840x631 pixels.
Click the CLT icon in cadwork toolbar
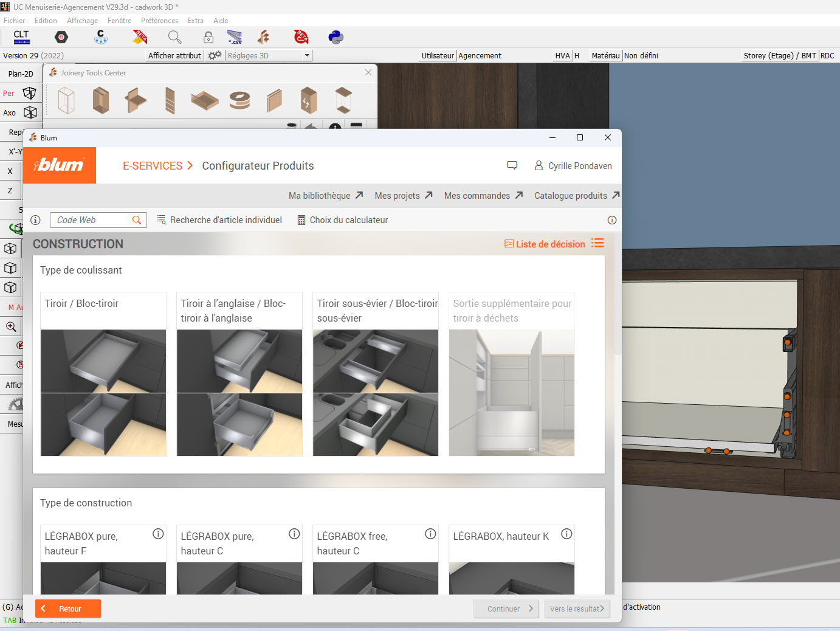[x=21, y=37]
